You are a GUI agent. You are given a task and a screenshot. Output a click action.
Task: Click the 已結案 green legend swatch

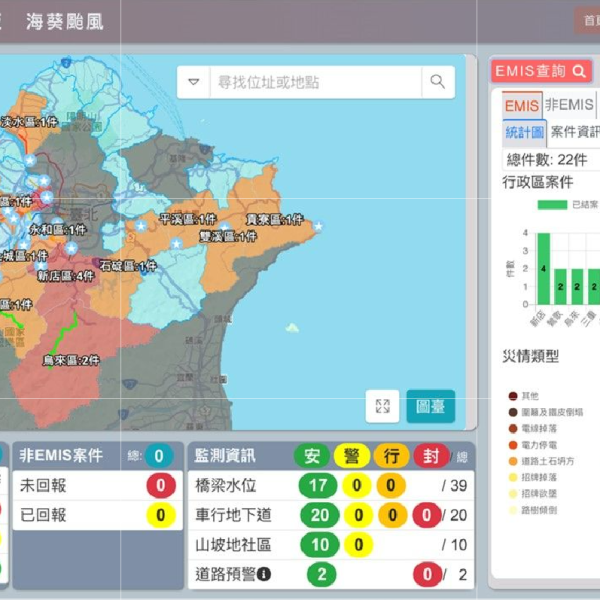(552, 205)
